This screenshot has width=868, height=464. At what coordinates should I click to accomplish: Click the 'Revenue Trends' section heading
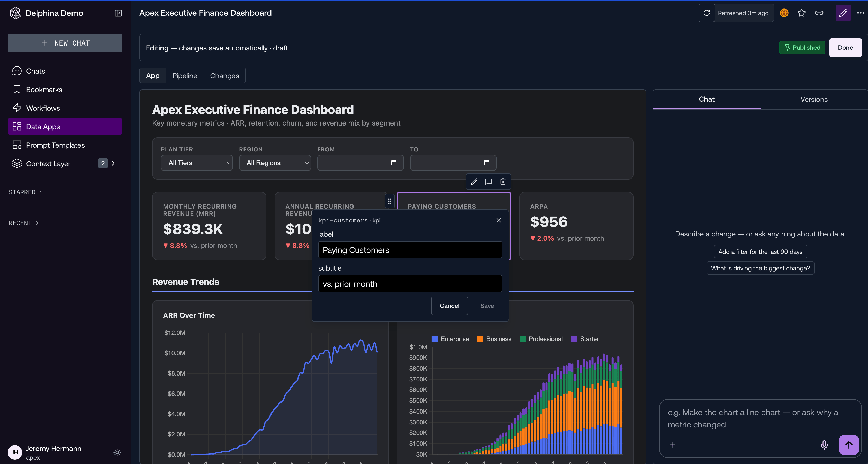(186, 282)
